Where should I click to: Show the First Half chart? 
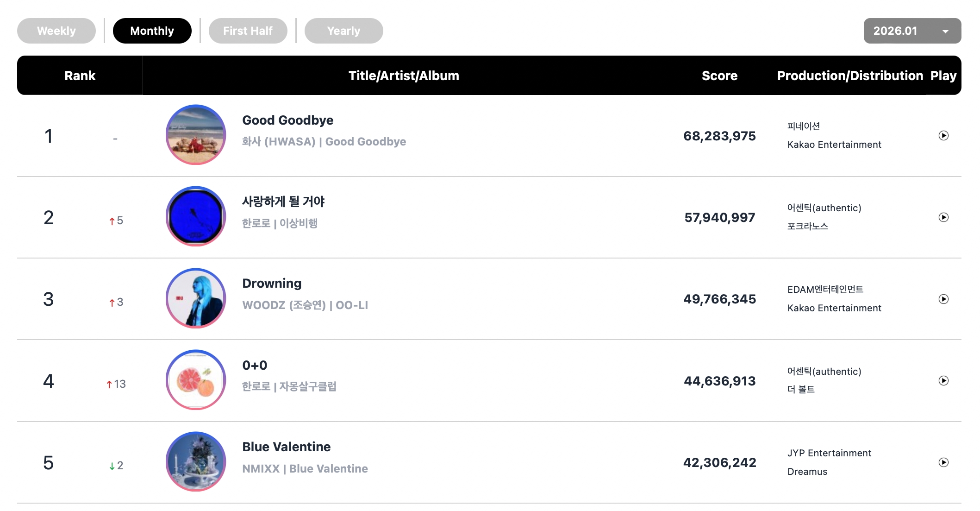click(x=248, y=31)
